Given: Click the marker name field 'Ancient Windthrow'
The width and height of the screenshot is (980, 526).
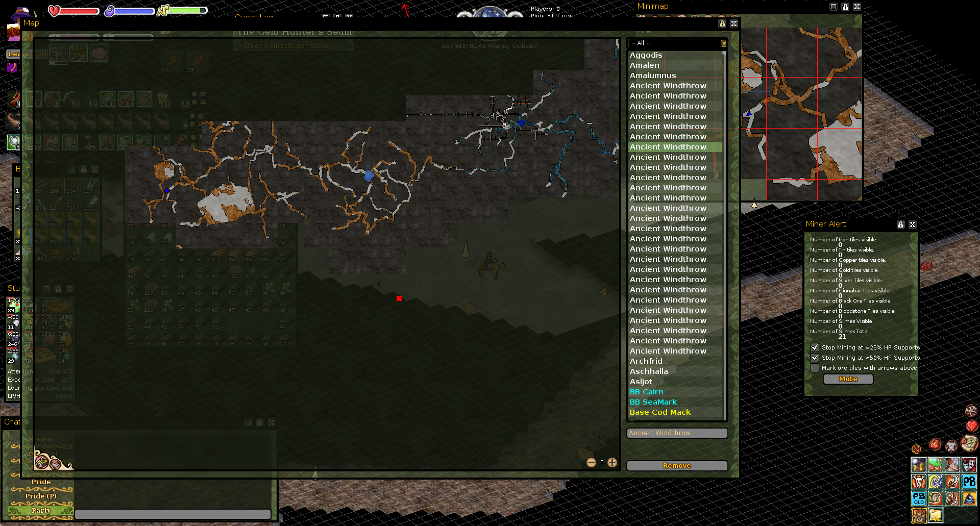Looking at the screenshot, I should point(677,433).
